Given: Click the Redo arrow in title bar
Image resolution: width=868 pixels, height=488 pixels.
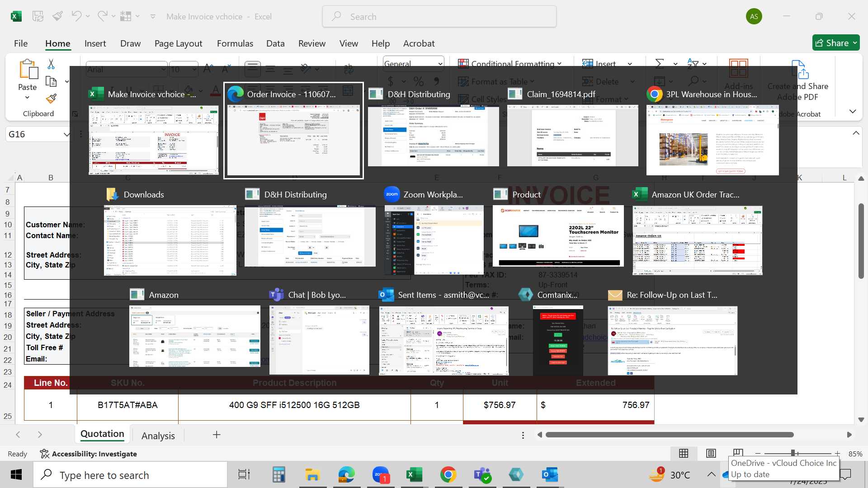Looking at the screenshot, I should pyautogui.click(x=103, y=16).
